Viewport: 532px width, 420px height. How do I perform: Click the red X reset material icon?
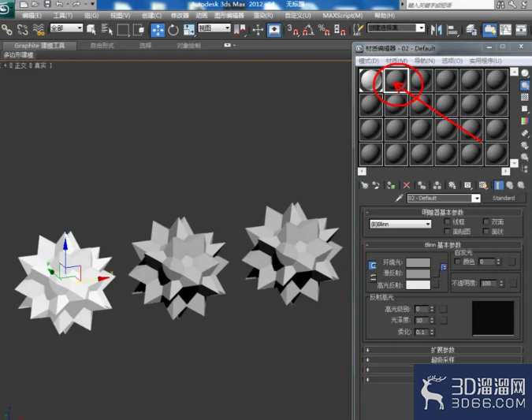[407, 185]
